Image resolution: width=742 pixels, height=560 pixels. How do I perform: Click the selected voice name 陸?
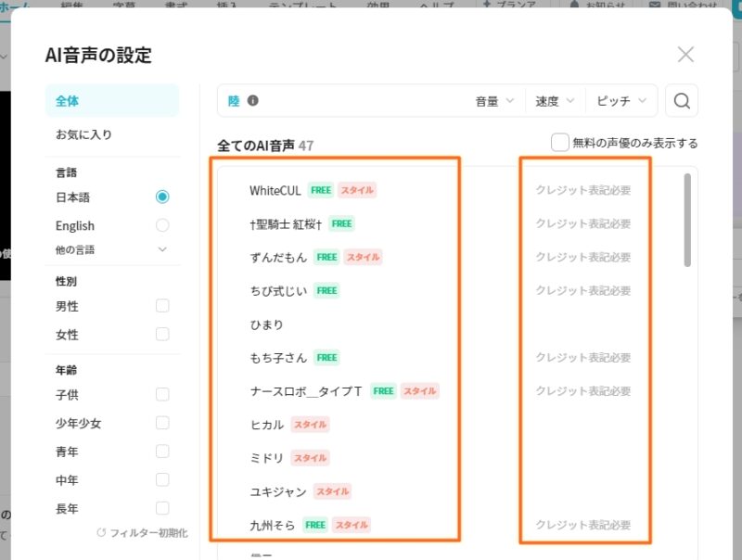[x=234, y=101]
